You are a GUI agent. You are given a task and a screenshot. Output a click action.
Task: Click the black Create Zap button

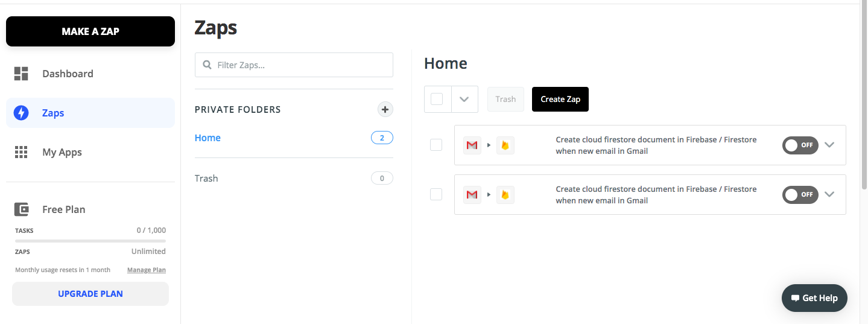point(560,99)
